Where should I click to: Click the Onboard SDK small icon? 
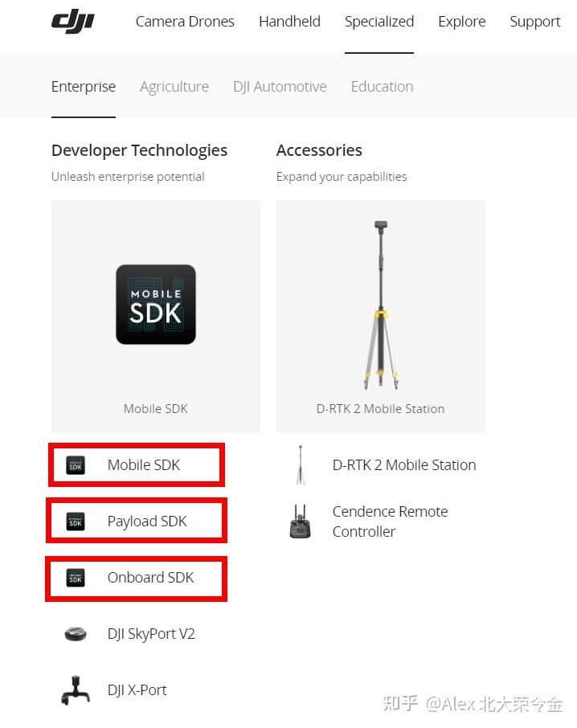[76, 578]
